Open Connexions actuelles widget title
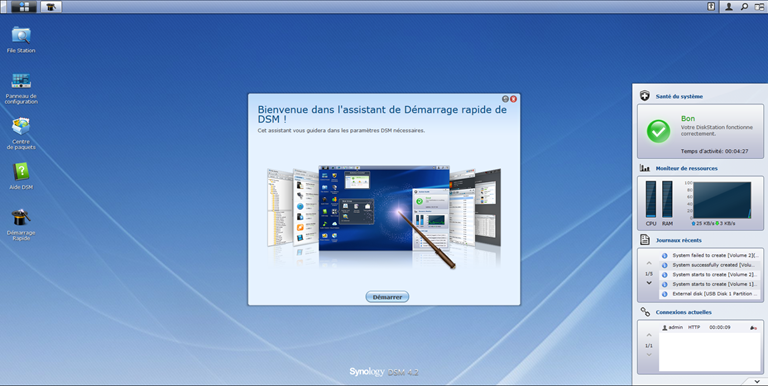The width and height of the screenshot is (768, 386). click(x=683, y=312)
